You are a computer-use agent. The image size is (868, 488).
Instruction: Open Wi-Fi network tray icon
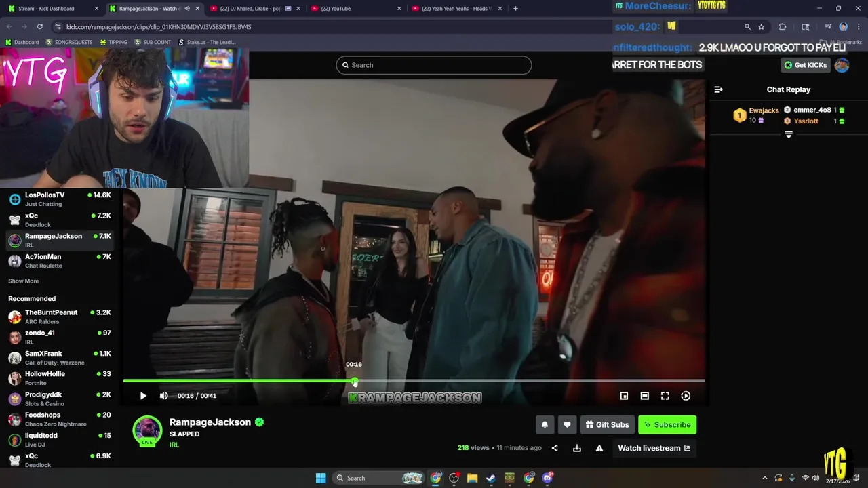(806, 478)
